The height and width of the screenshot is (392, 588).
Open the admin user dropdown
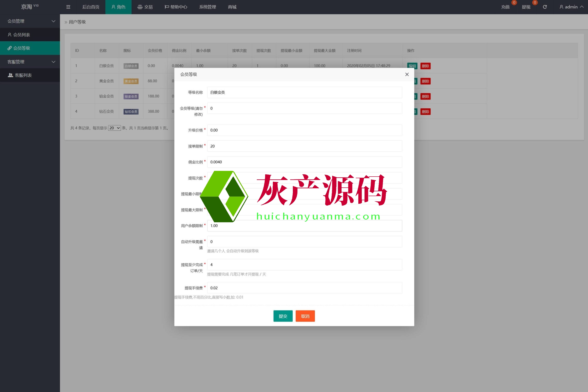pyautogui.click(x=571, y=7)
